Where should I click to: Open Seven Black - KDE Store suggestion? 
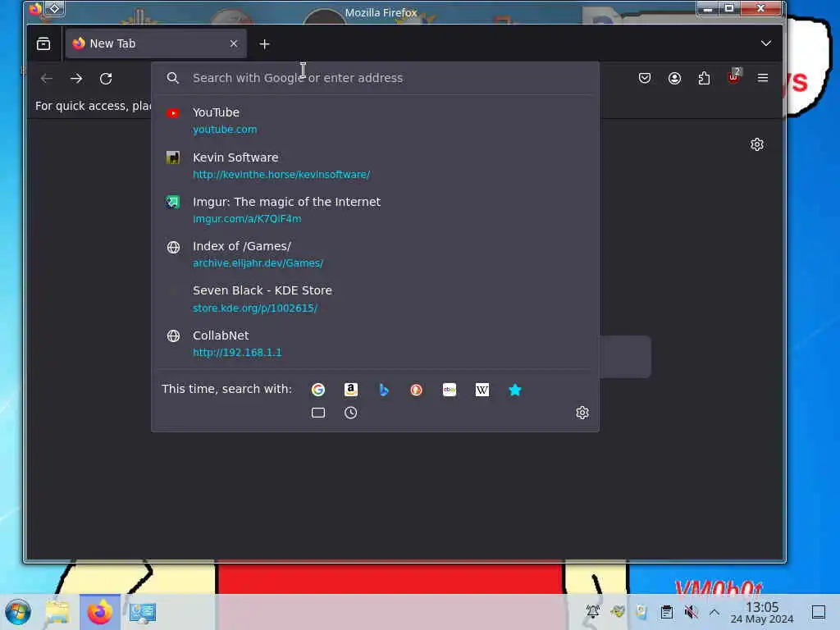coord(375,299)
